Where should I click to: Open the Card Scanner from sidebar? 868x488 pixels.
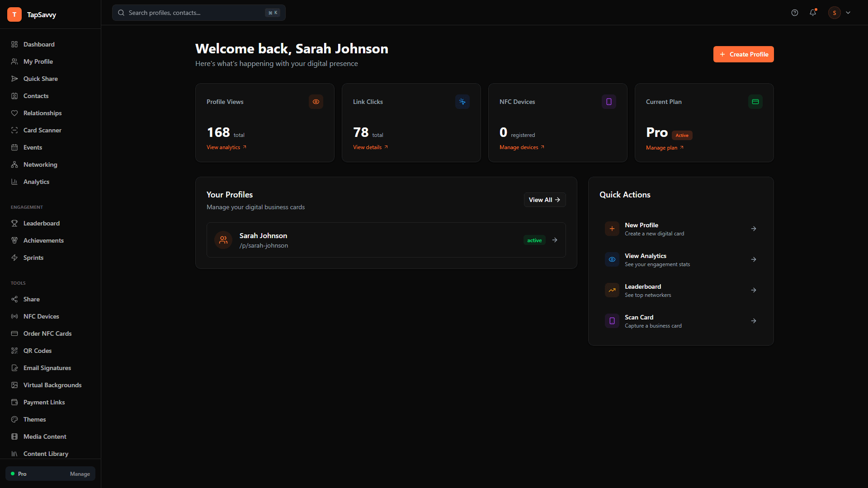[42, 130]
